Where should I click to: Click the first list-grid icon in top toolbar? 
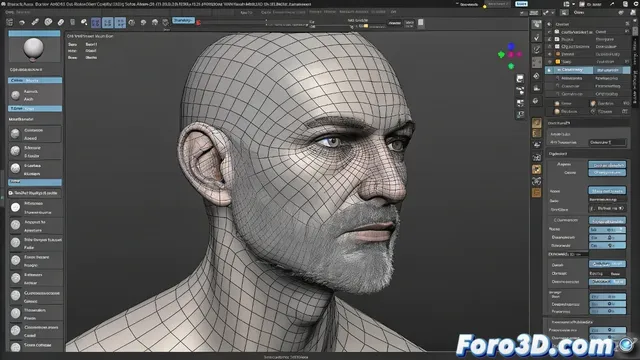point(9,22)
